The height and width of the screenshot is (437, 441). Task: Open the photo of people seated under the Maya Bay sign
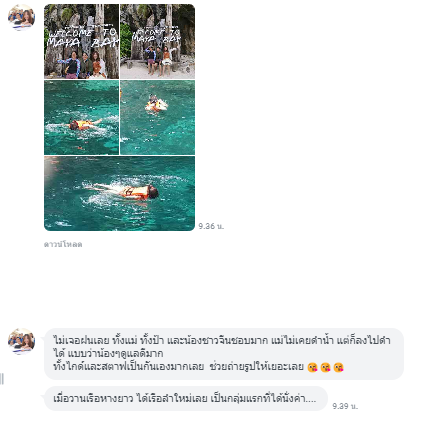157,41
